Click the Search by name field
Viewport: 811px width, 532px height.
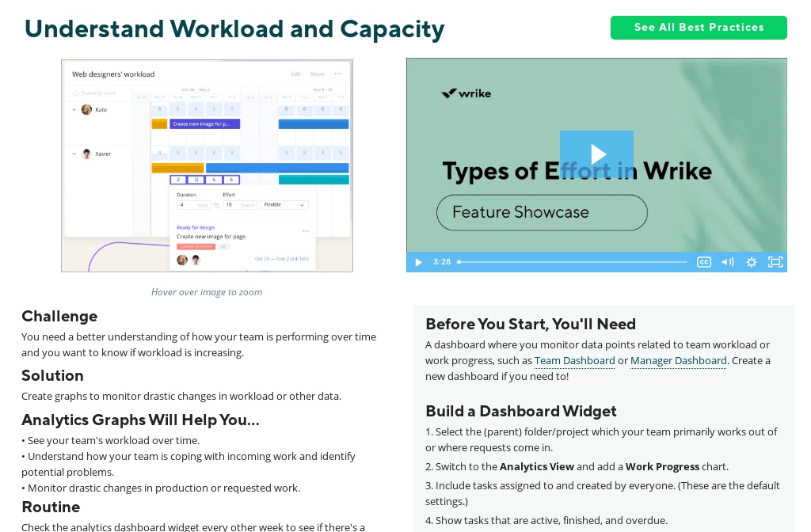click(99, 93)
